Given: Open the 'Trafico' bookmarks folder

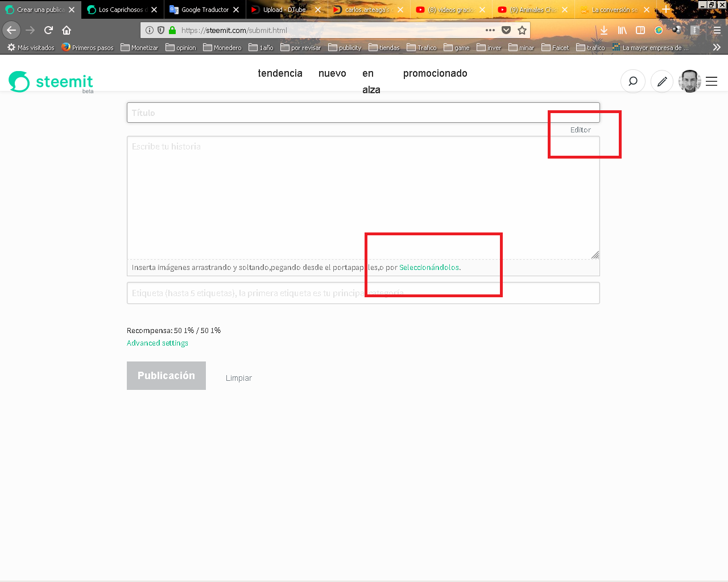Looking at the screenshot, I should click(x=421, y=47).
